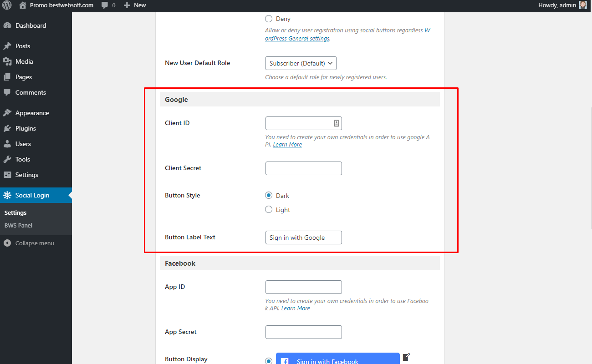Open the BWS Panel submenu
The image size is (592, 364).
pos(18,225)
